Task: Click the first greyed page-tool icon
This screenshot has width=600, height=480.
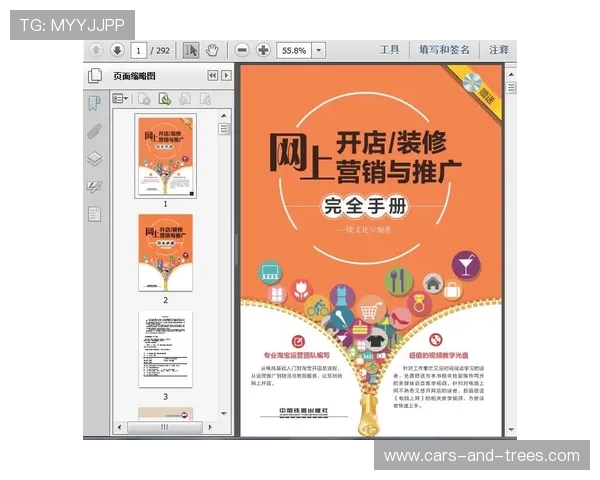Action: pyautogui.click(x=144, y=99)
